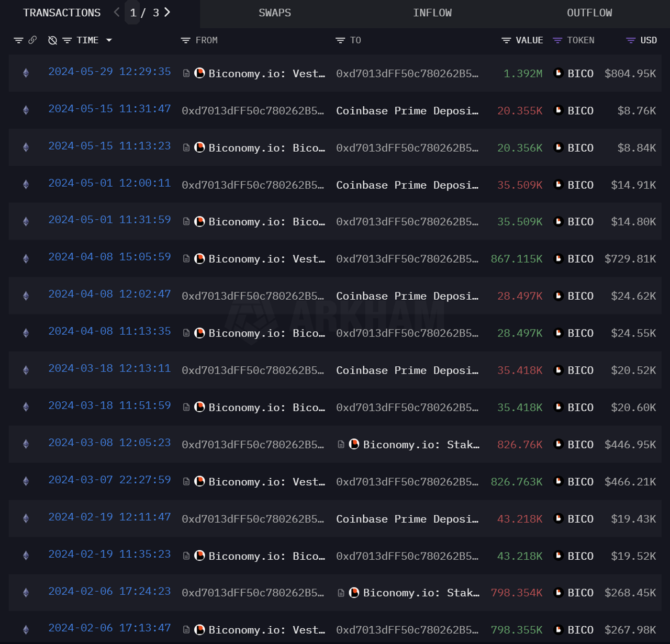The image size is (670, 644).
Task: Open the TIME column filter
Action: [x=67, y=40]
